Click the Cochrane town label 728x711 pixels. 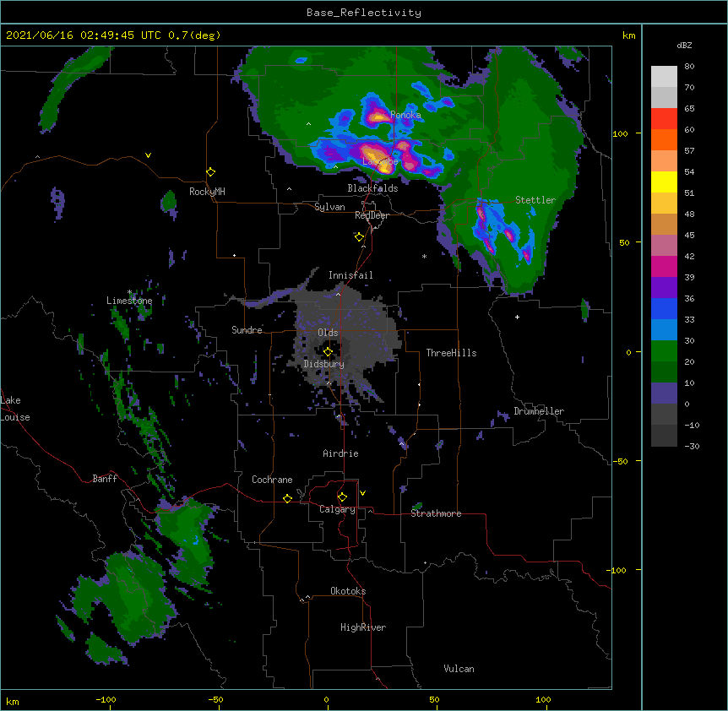coord(272,480)
